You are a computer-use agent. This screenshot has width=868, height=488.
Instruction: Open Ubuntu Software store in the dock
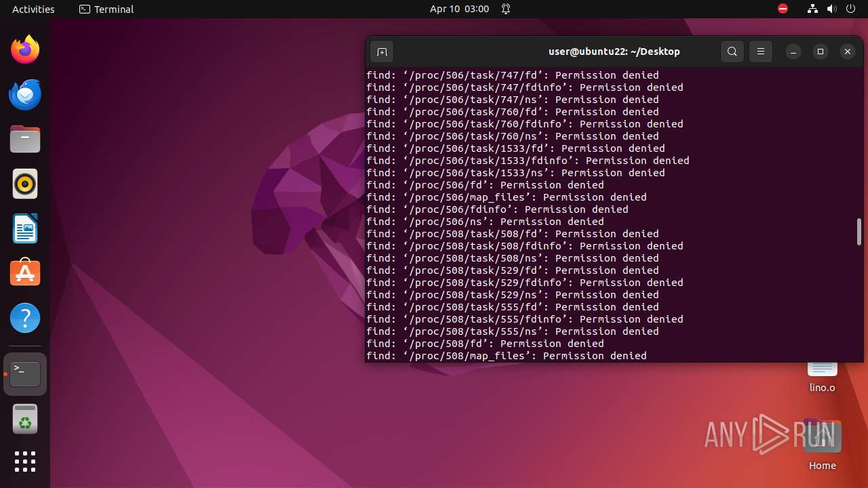(25, 273)
